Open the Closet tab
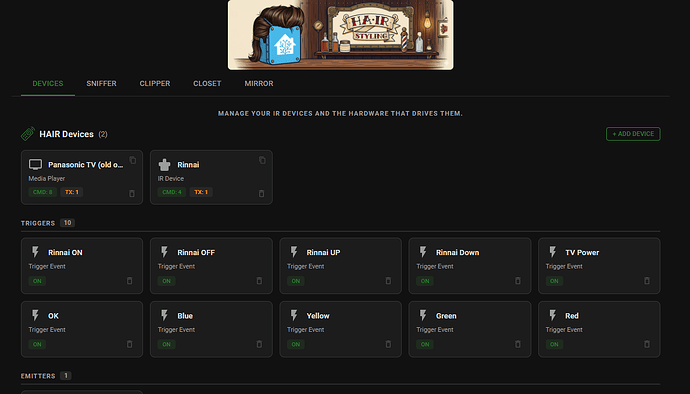This screenshot has height=394, width=690. (207, 84)
